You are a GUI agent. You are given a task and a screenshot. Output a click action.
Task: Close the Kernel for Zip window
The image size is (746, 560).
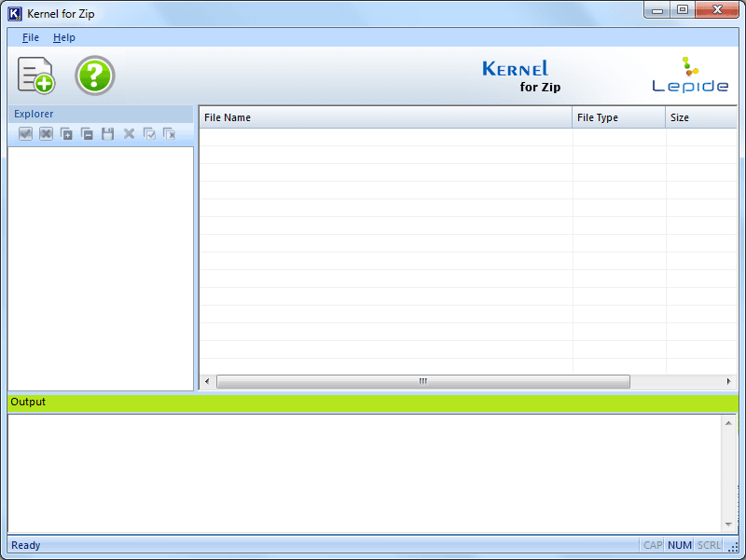[717, 10]
